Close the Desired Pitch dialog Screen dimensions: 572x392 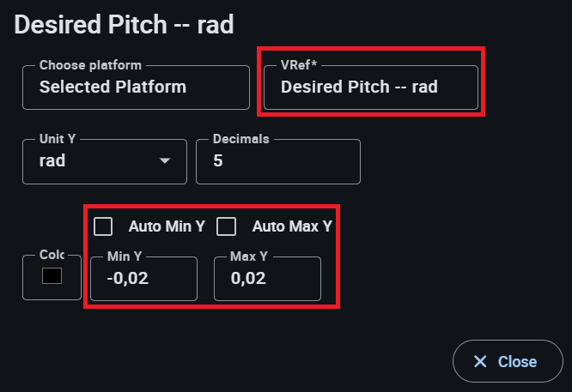508,361
